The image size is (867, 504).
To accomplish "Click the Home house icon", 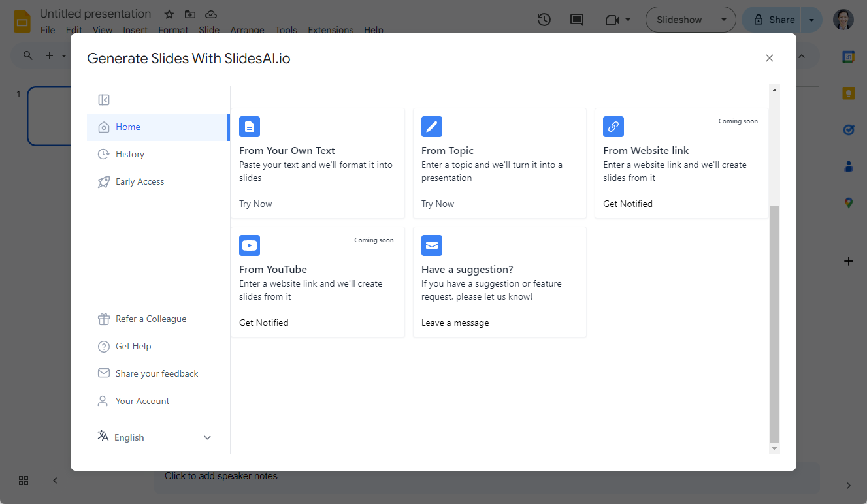I will click(x=103, y=127).
